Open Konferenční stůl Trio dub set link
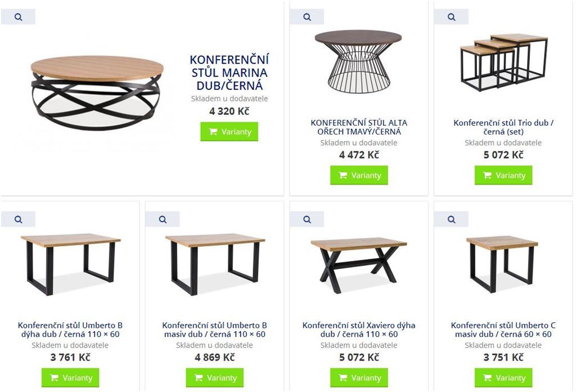Screen dimensions: 576x392 503,127
